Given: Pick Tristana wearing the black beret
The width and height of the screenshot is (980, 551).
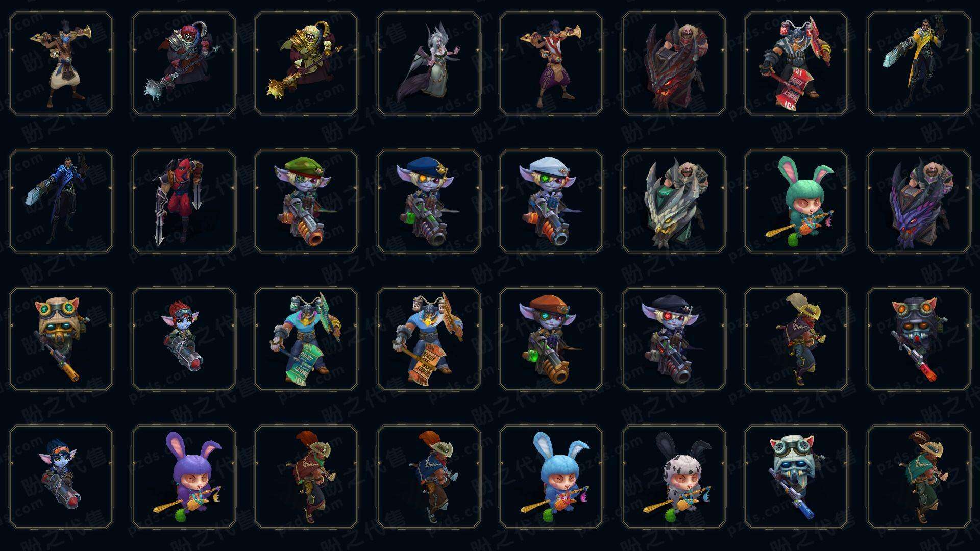Looking at the screenshot, I should (x=674, y=339).
